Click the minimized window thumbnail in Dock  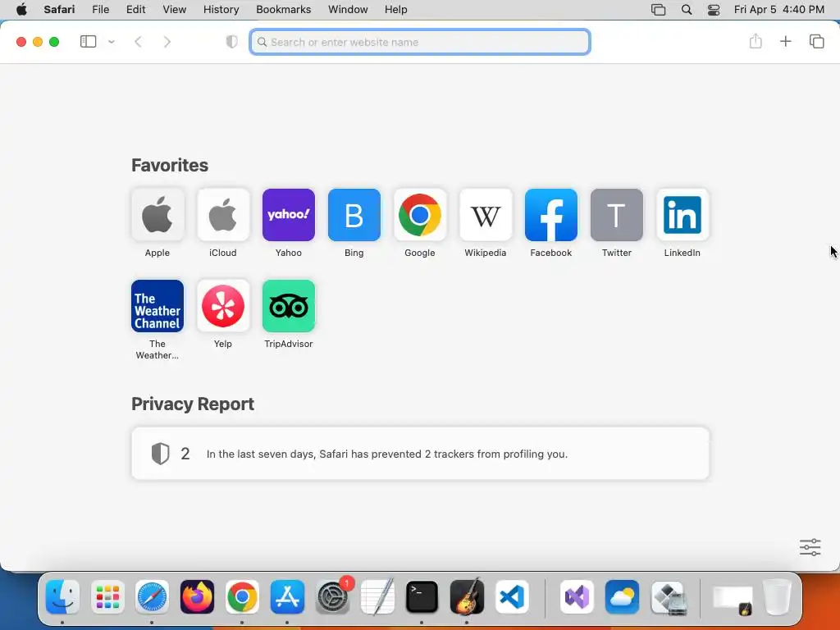pyautogui.click(x=733, y=600)
